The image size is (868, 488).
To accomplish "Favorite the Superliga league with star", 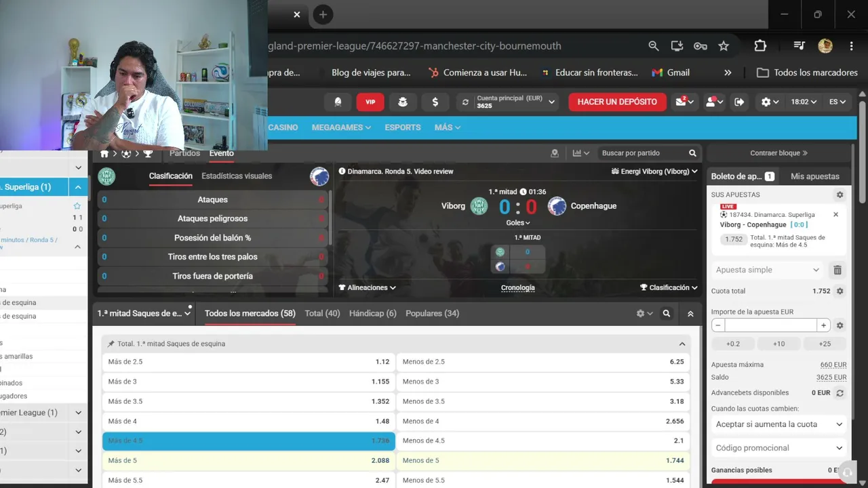I will (x=77, y=206).
